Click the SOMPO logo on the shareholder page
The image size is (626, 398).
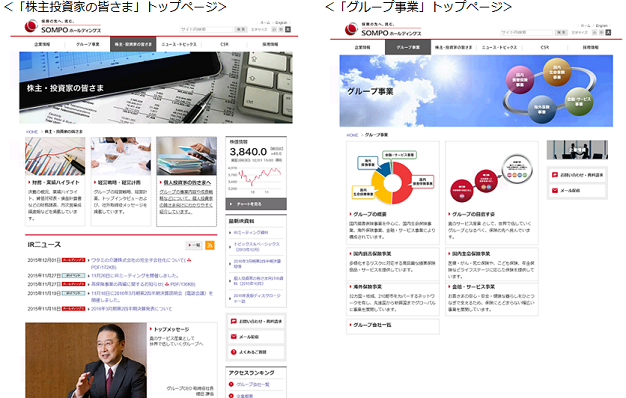pyautogui.click(x=63, y=27)
